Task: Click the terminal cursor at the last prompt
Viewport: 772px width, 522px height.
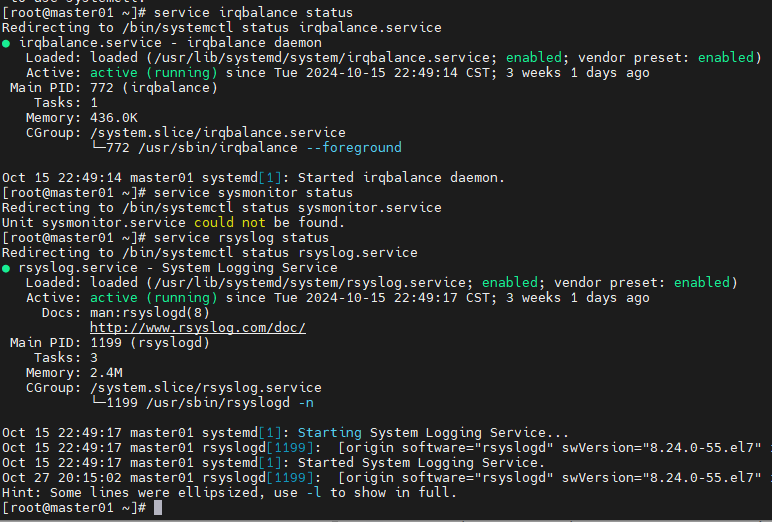Action: [x=145, y=508]
